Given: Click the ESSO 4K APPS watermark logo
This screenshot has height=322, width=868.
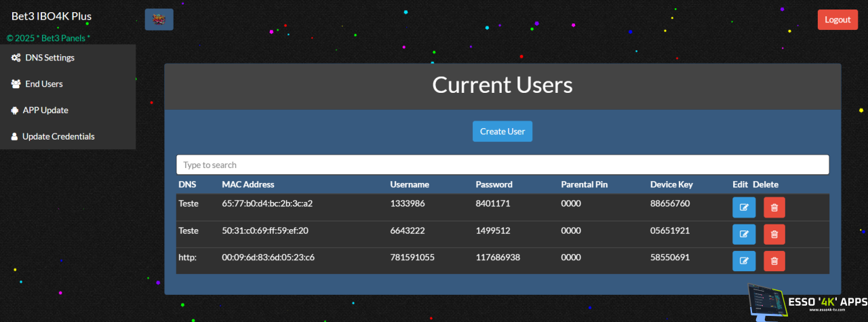Looking at the screenshot, I should point(807,302).
